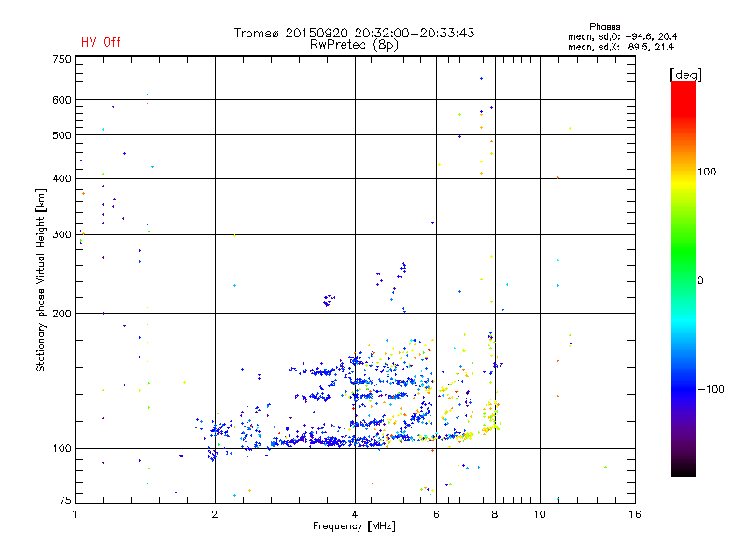The width and height of the screenshot is (747, 560).
Task: Click the 600 km height tick label
Action: 62,100
